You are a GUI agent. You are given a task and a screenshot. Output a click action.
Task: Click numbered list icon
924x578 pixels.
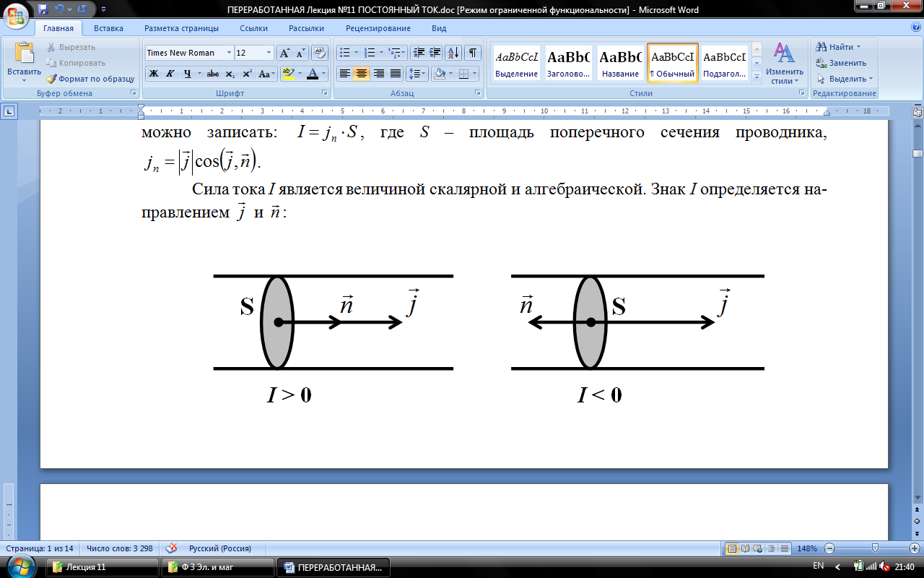pyautogui.click(x=369, y=53)
